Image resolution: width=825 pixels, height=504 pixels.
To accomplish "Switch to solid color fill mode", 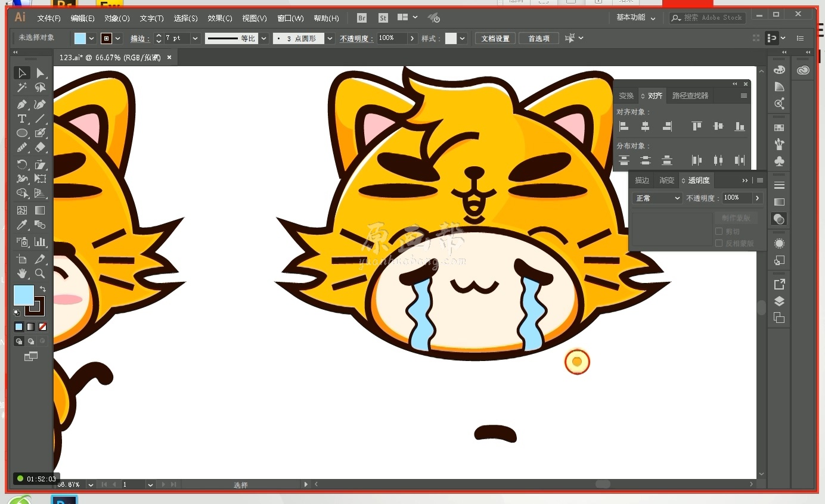I will [18, 326].
